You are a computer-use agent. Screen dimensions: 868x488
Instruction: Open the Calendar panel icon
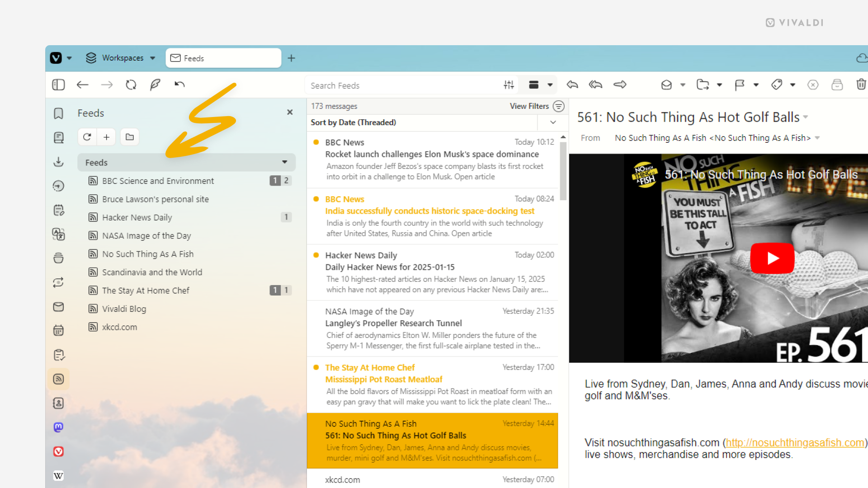[x=58, y=331]
